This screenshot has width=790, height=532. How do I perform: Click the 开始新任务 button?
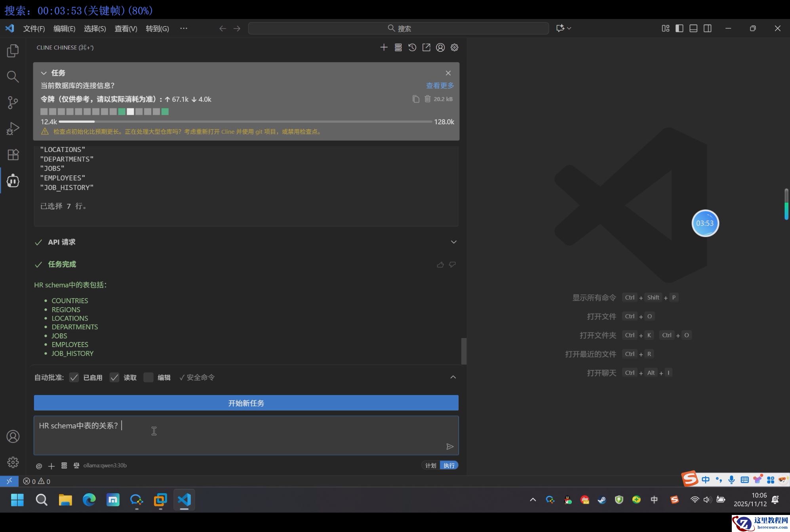(x=246, y=403)
